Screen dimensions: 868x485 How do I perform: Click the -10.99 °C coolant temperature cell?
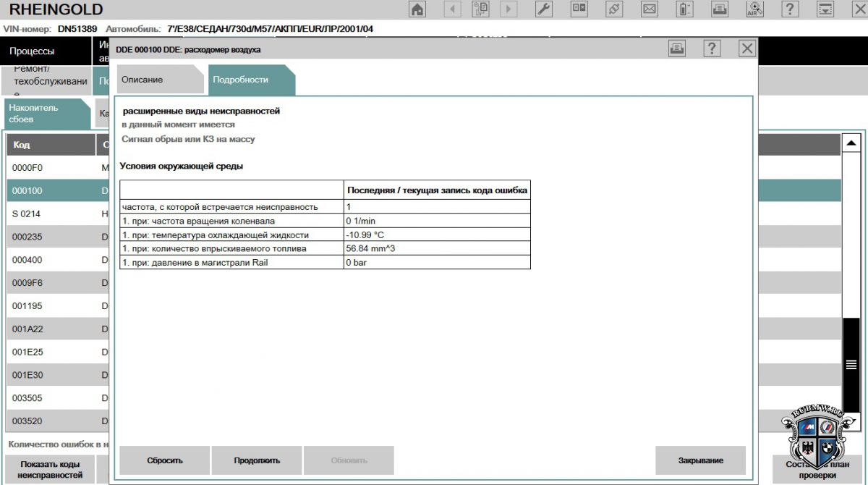[437, 235]
